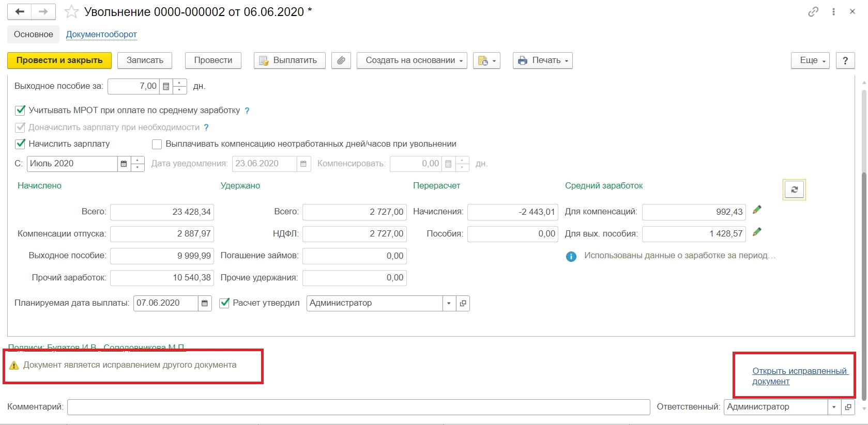Viewport: 868px width, 425px height.
Task: Close the document with the X button
Action: (852, 11)
